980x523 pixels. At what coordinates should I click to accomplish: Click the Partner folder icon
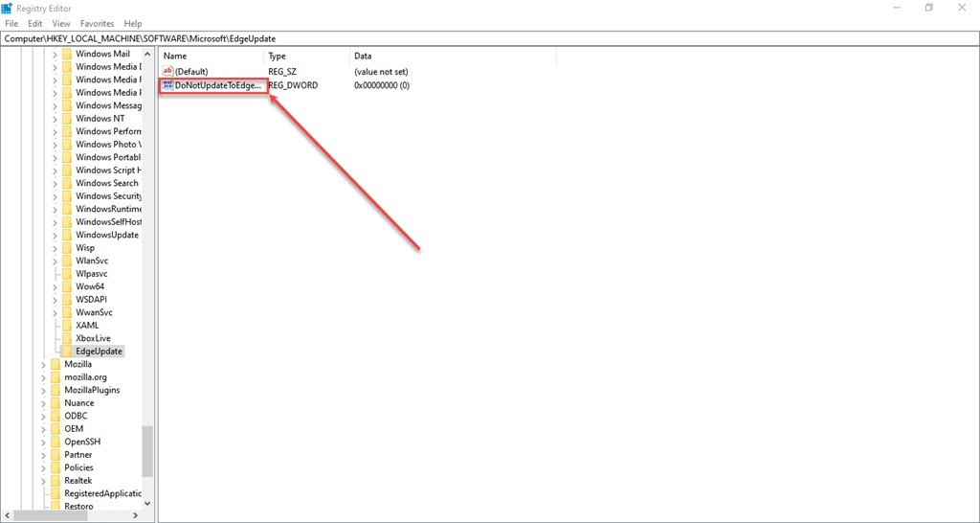point(56,455)
